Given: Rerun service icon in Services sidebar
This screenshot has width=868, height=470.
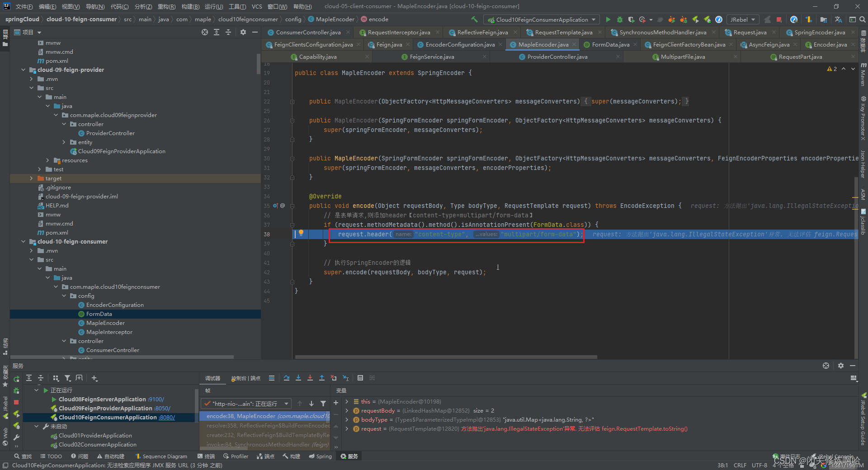Looking at the screenshot, I should coord(16,379).
